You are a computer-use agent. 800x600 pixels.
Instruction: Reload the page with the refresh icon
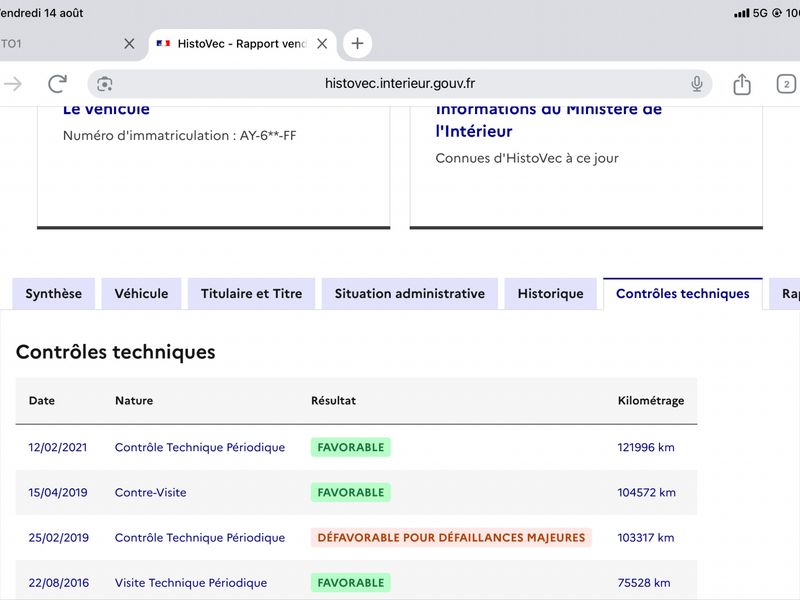tap(57, 84)
